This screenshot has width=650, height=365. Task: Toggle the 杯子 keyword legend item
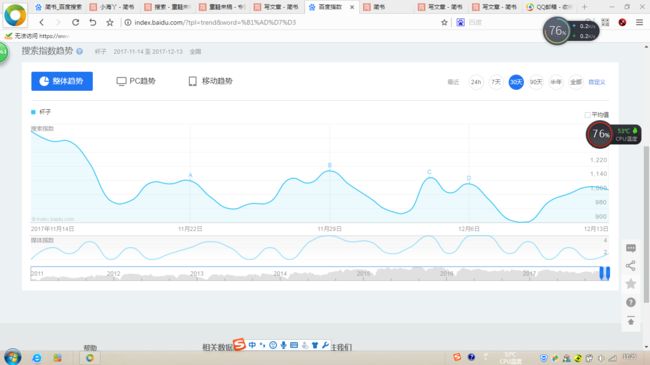click(x=41, y=112)
